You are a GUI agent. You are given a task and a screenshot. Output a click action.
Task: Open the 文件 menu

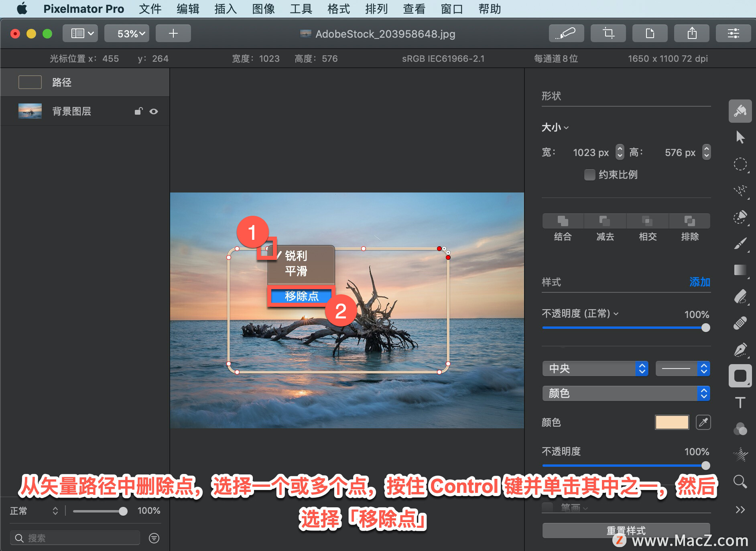coord(150,9)
